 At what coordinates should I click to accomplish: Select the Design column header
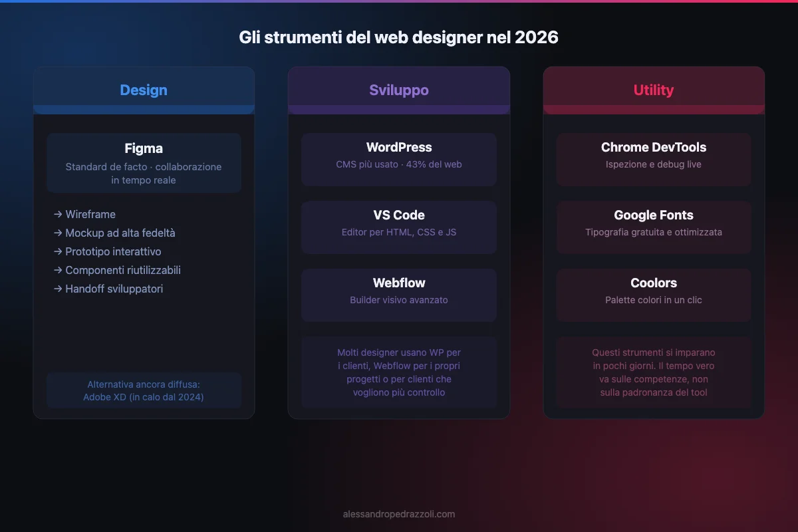point(144,90)
